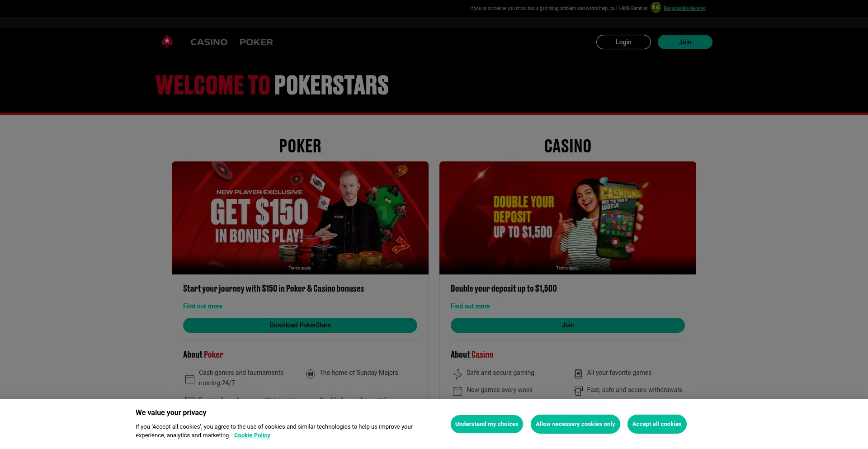This screenshot has height=449, width=868.
Task: Open Find out more under Casino offer
Action: tap(470, 306)
